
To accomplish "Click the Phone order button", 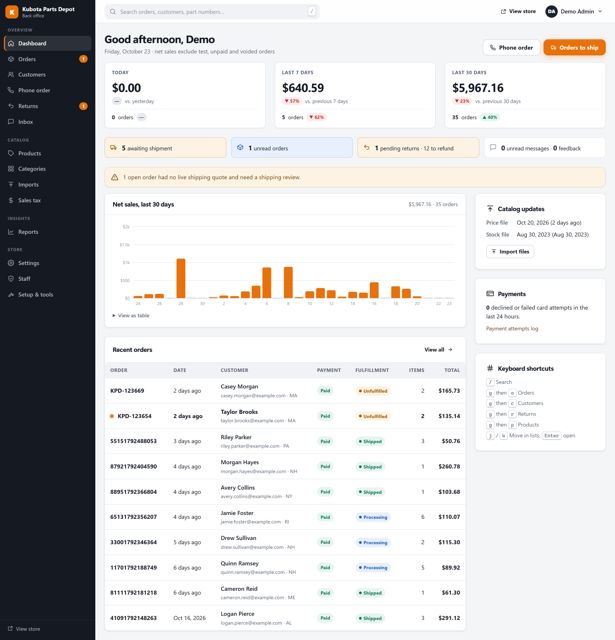I will pyautogui.click(x=511, y=48).
